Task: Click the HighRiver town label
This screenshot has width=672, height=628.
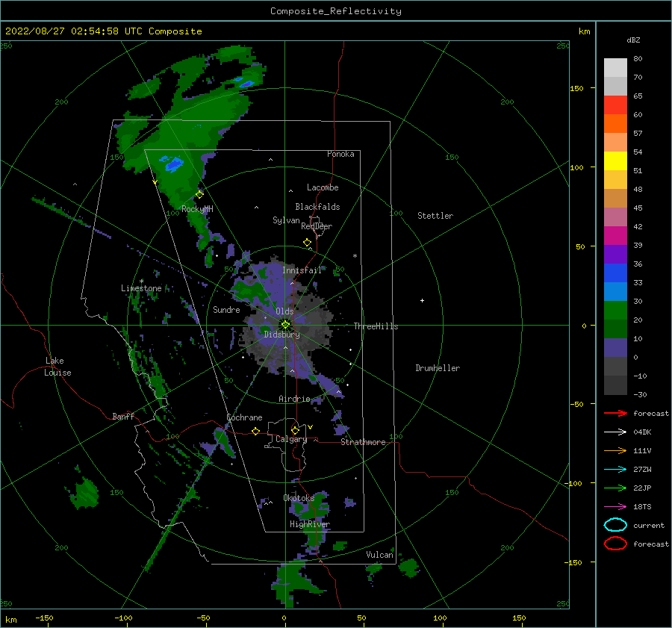Action: pos(310,524)
